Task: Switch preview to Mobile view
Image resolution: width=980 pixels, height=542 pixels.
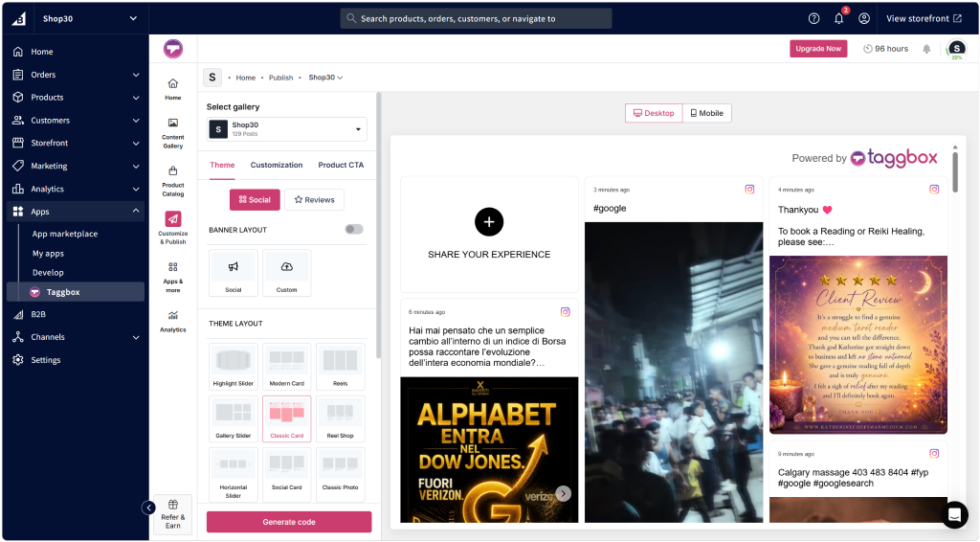Action: pyautogui.click(x=707, y=113)
